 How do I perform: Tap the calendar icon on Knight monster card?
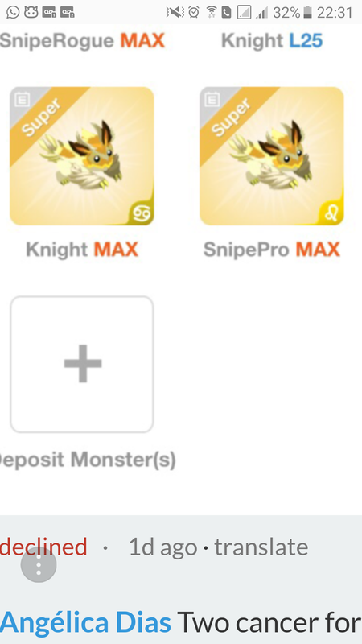23,99
